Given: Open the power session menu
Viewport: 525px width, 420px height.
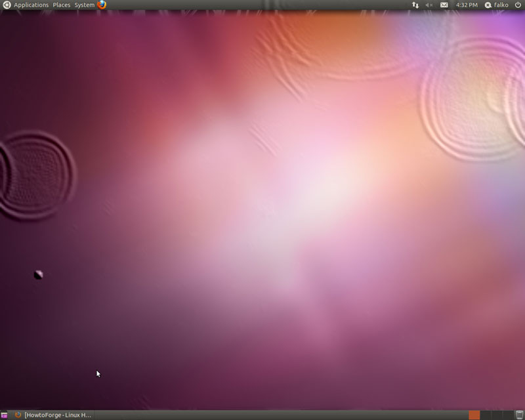Looking at the screenshot, I should pos(518,5).
